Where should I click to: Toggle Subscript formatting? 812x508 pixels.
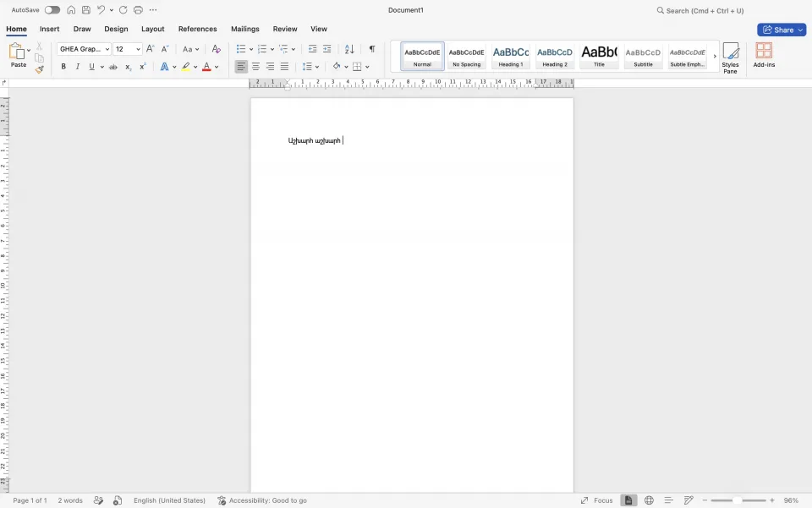[x=128, y=67]
